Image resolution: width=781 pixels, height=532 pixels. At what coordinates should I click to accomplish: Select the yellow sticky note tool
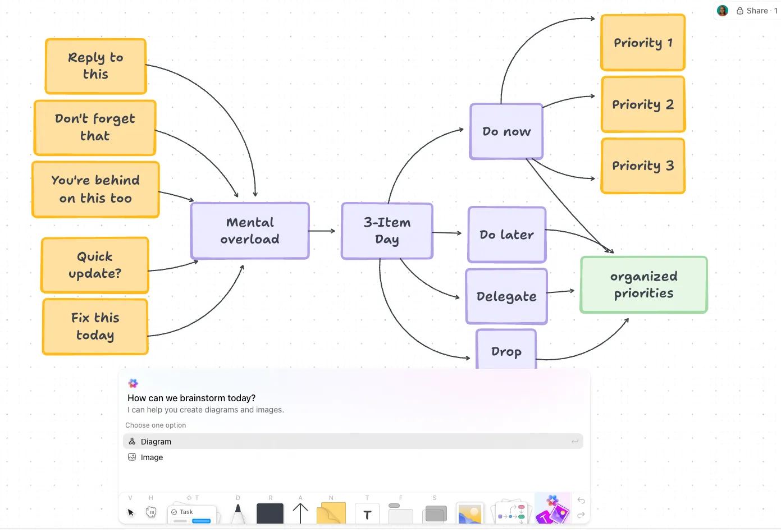pos(331,513)
